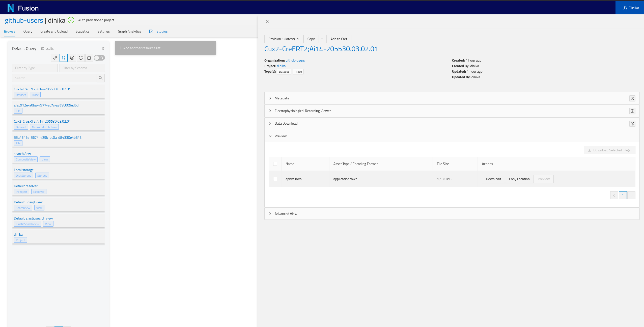
Task: Click the Copy button
Action: (311, 39)
